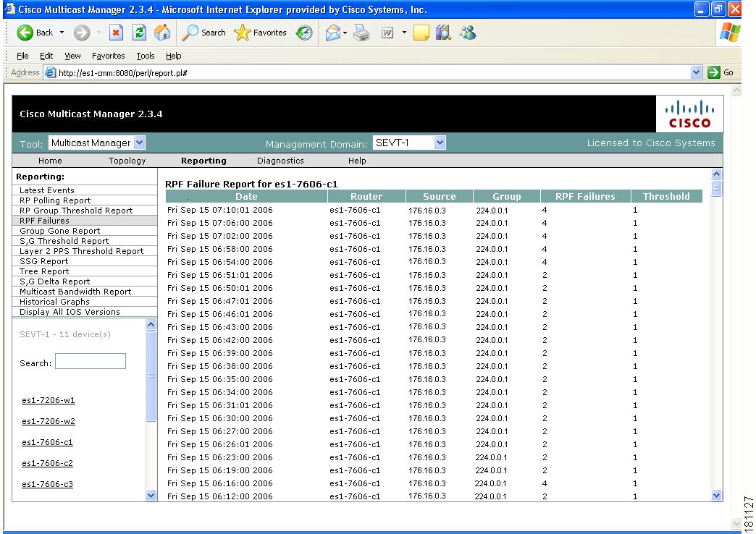Expand the Address bar URL dropdown
756x534 pixels.
coord(696,73)
